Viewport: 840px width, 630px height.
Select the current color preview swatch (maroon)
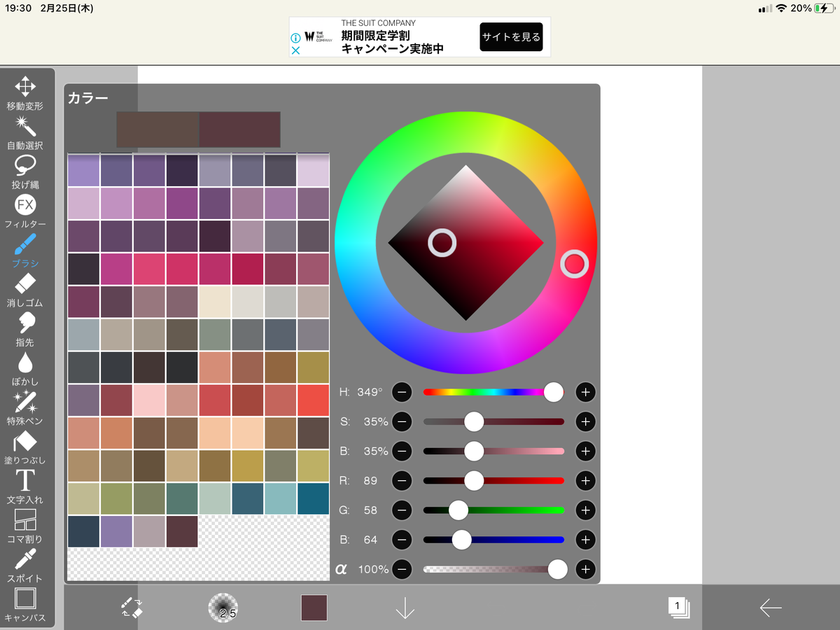tap(240, 129)
